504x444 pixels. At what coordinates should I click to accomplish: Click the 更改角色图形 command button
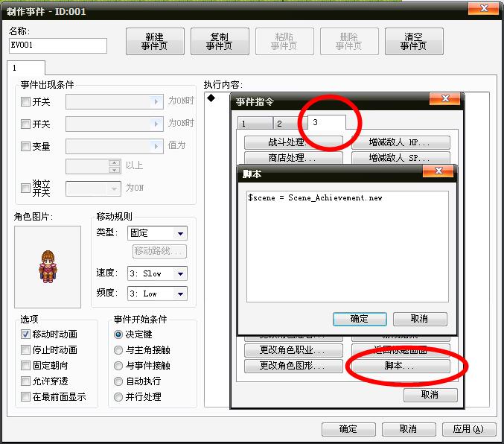[293, 366]
